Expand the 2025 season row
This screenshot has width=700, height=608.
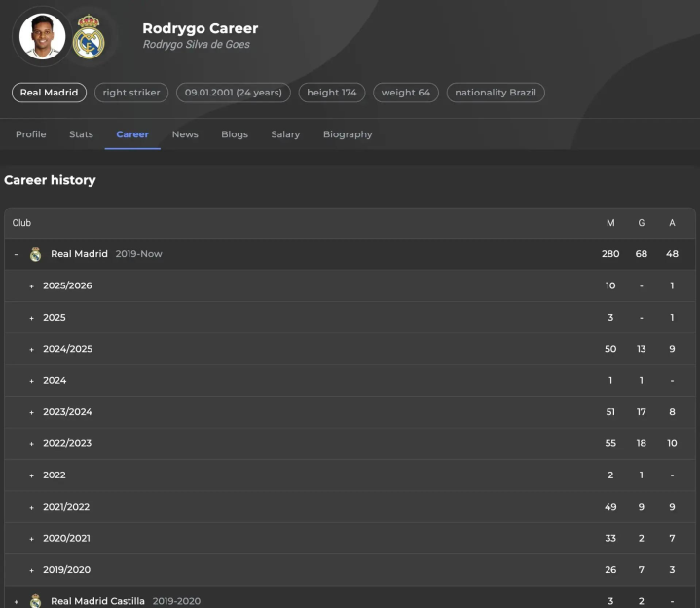coord(32,318)
